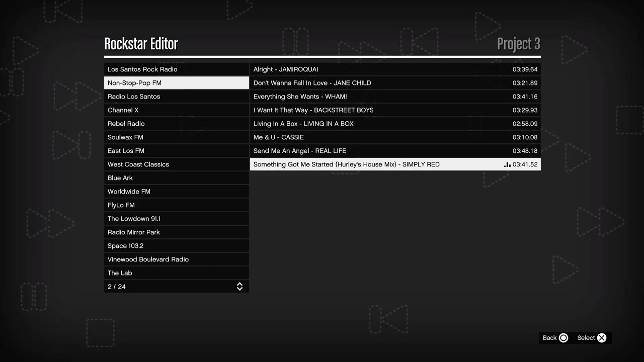Click the up/down arrows scroll indicator
This screenshot has height=362, width=644.
point(239,287)
